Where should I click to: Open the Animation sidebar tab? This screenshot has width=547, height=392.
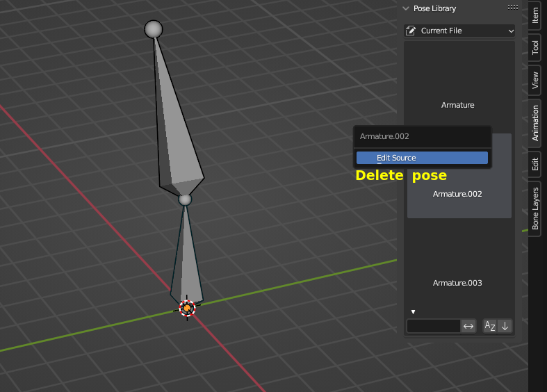pyautogui.click(x=534, y=124)
